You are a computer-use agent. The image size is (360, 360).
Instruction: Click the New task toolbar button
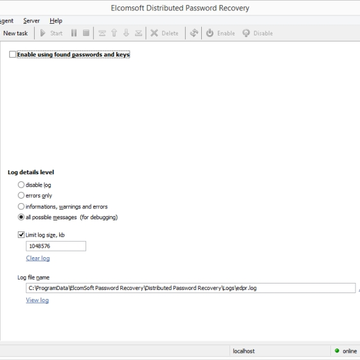click(x=15, y=33)
